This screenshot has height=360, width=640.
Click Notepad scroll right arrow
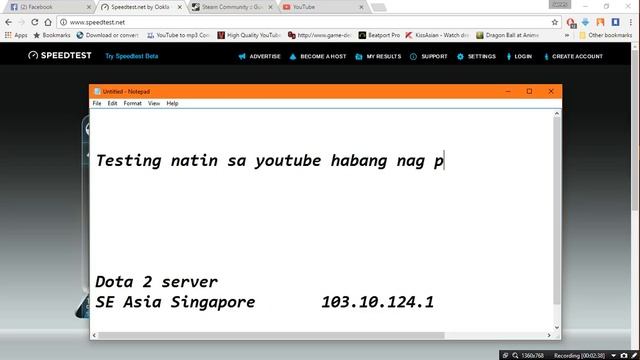tap(549, 335)
